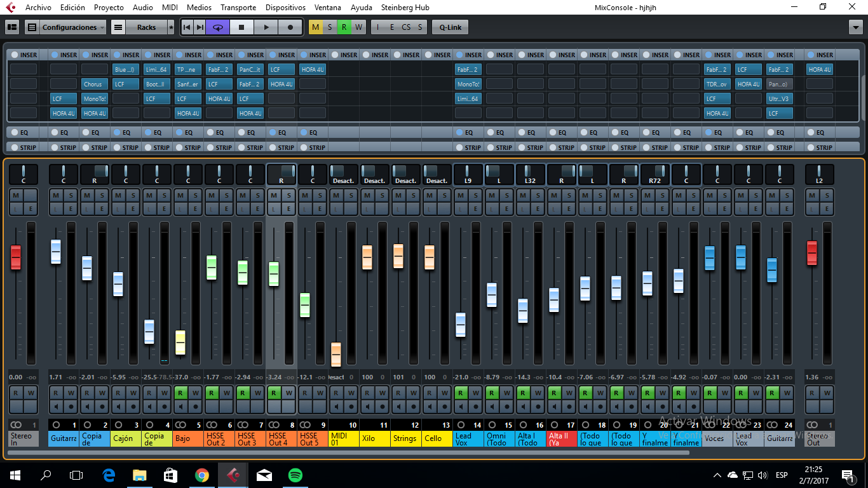Open the Chorus insert plugin
The height and width of the screenshot is (488, 868).
pos(94,84)
